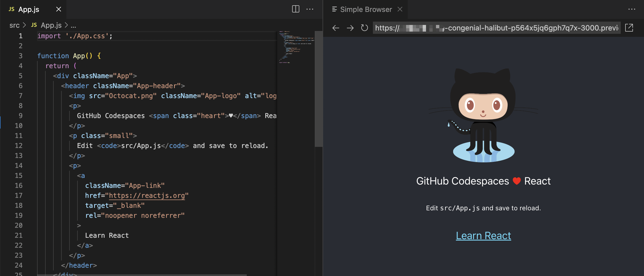The width and height of the screenshot is (644, 276).
Task: Click the https://reactjs.org URL in code
Action: 147,196
